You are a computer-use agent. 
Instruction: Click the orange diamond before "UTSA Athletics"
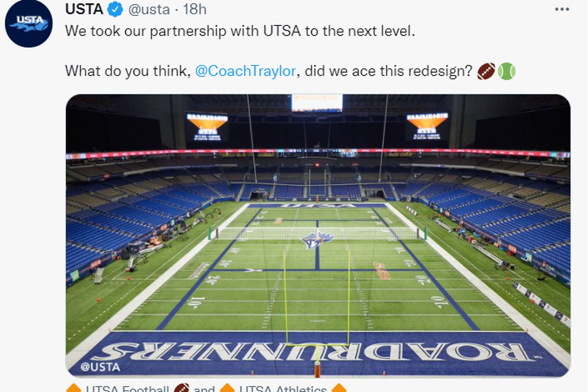click(x=227, y=388)
